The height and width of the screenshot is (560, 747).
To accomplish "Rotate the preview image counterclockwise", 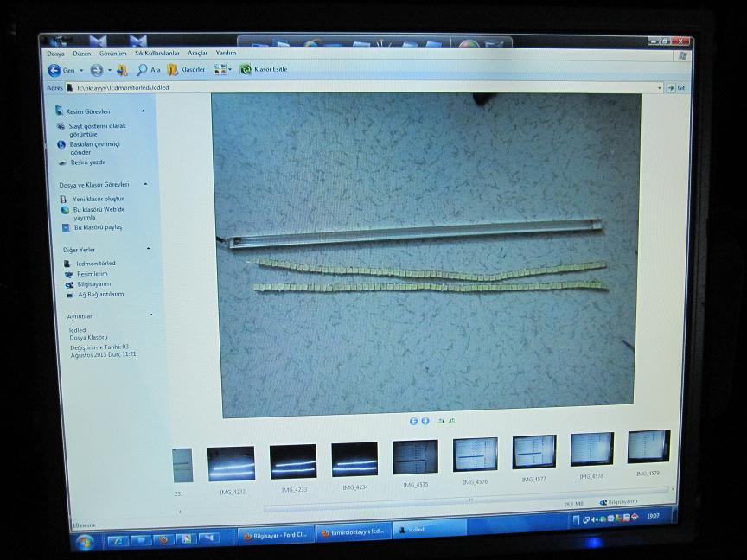I will (451, 421).
